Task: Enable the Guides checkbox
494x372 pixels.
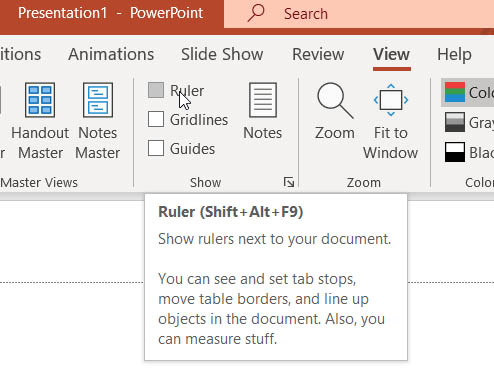Action: [156, 148]
